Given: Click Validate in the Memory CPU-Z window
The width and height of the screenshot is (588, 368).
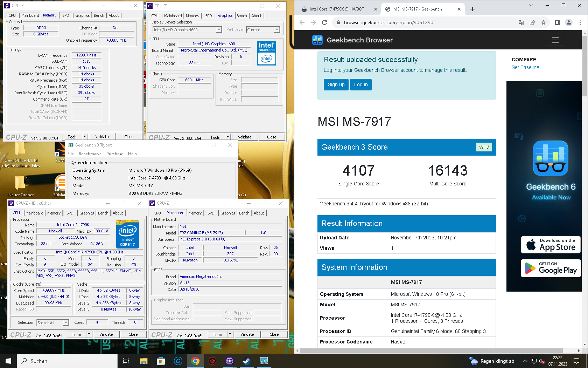Looking at the screenshot, I should click(x=102, y=137).
